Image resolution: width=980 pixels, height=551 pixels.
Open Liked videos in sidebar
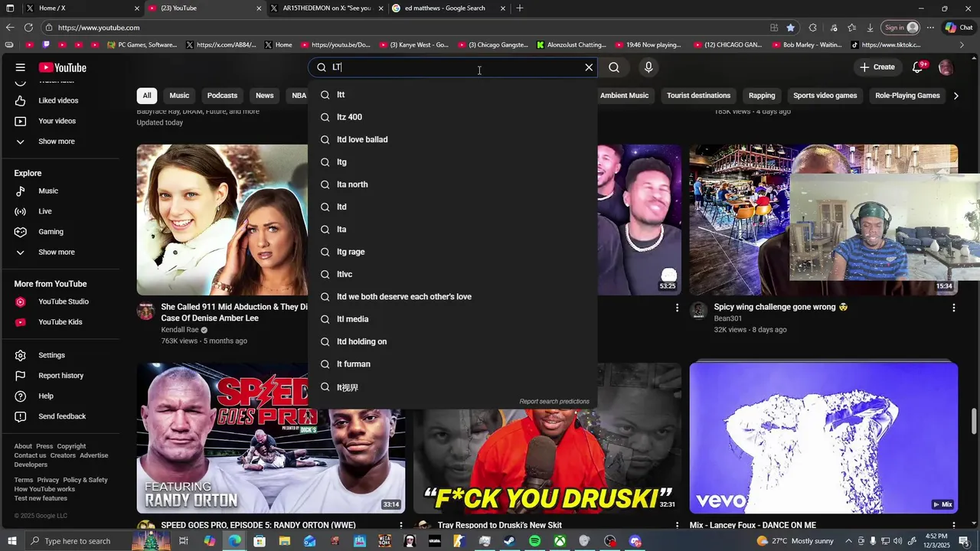(59, 100)
